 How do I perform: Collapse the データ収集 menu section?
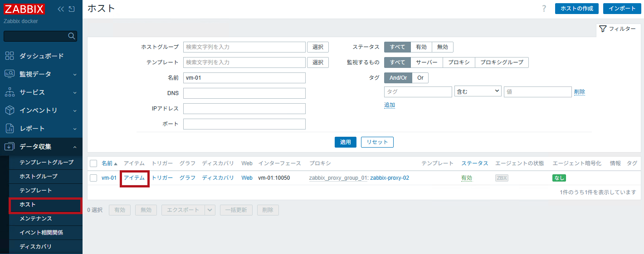coord(41,146)
